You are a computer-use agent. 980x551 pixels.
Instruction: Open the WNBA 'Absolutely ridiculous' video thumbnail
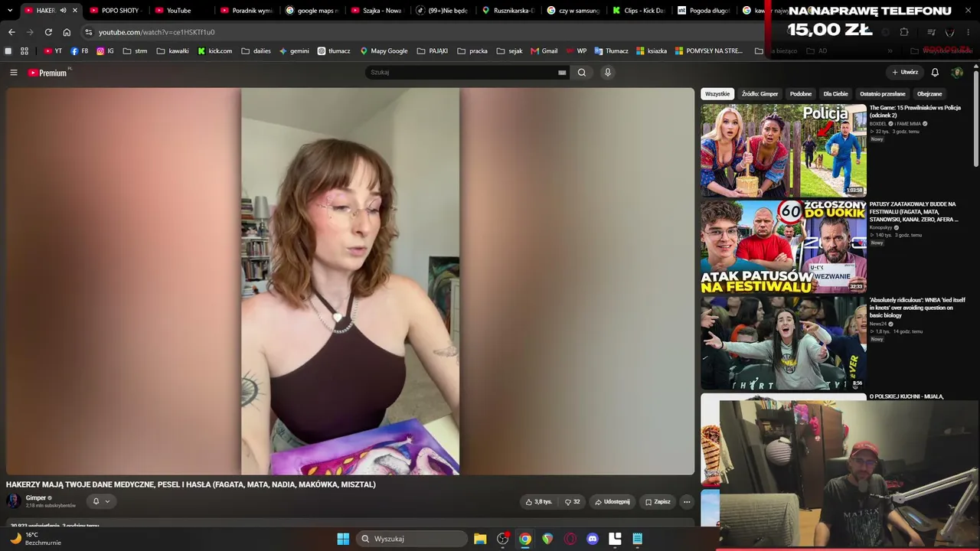click(783, 344)
